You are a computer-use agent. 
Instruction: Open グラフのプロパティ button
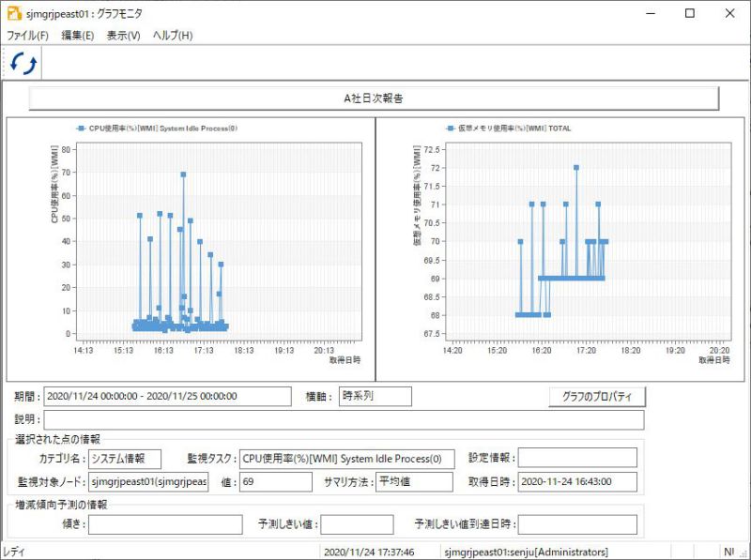coord(597,397)
